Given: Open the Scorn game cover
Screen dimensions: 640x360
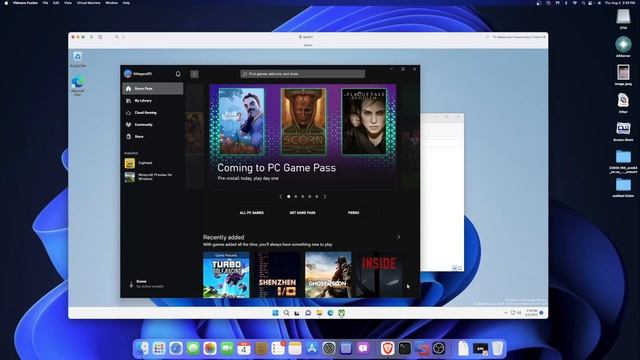Looking at the screenshot, I should 303,121.
